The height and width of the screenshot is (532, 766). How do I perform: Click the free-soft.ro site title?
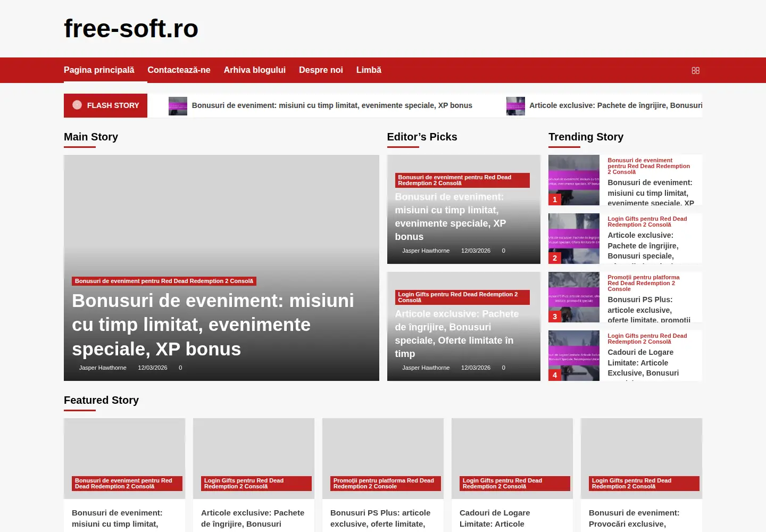(x=131, y=28)
